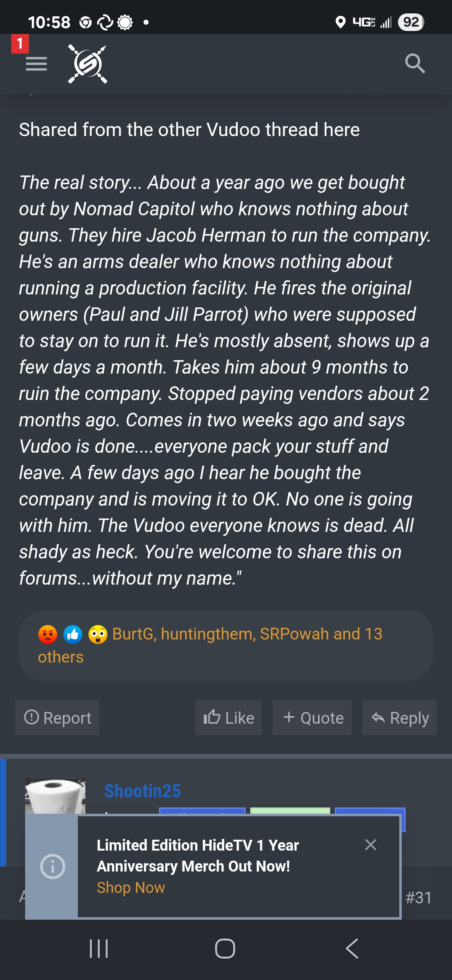Reply to this post
The image size is (452, 980).
coord(400,718)
